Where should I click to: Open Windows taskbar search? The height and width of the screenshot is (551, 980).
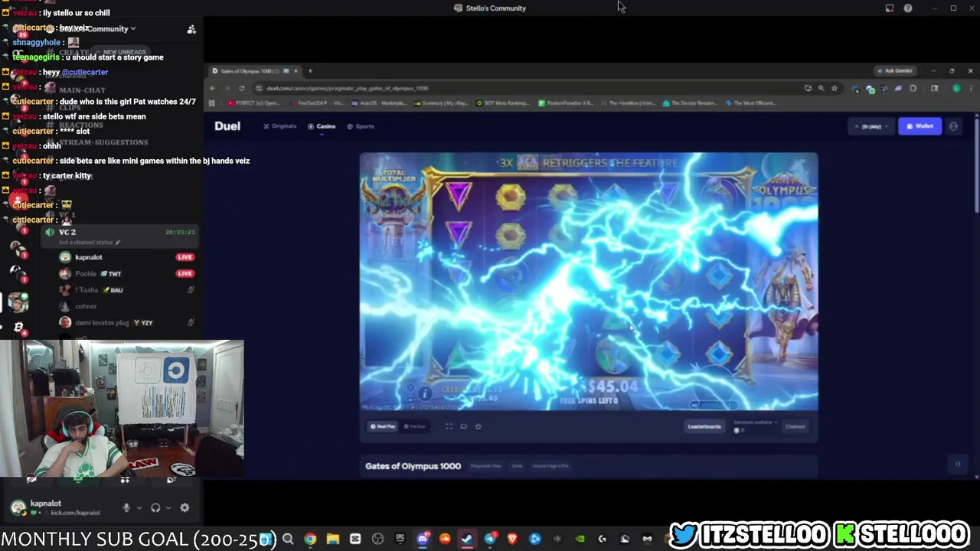(288, 539)
